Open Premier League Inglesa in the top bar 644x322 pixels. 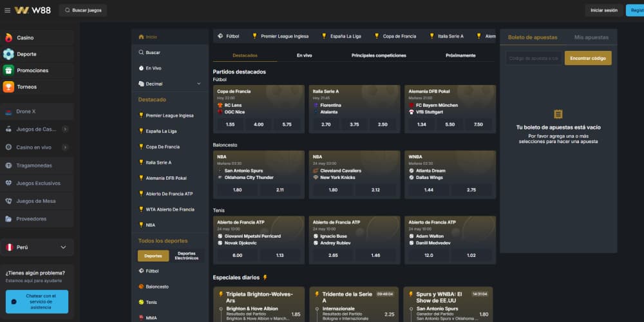pyautogui.click(x=280, y=36)
